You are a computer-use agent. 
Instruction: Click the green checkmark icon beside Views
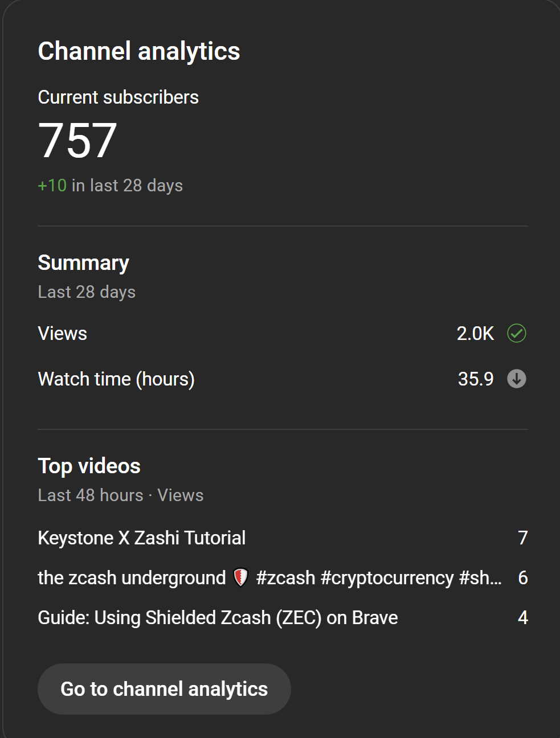[x=517, y=333]
